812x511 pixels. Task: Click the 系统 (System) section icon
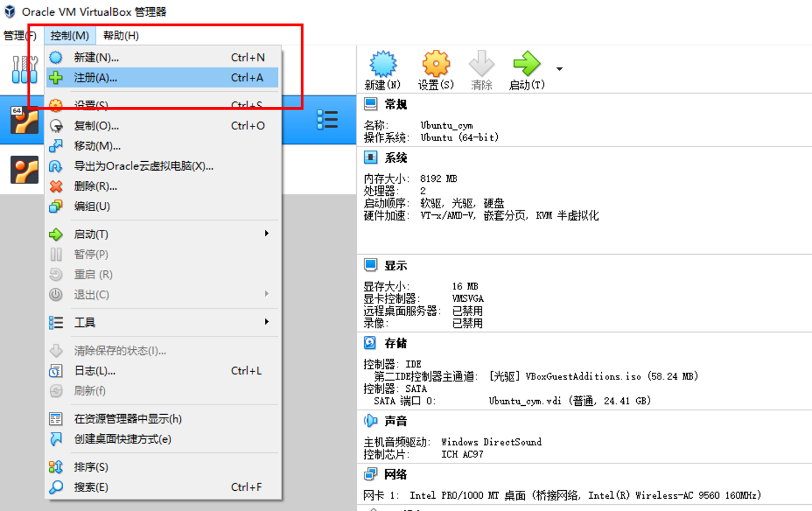point(372,157)
